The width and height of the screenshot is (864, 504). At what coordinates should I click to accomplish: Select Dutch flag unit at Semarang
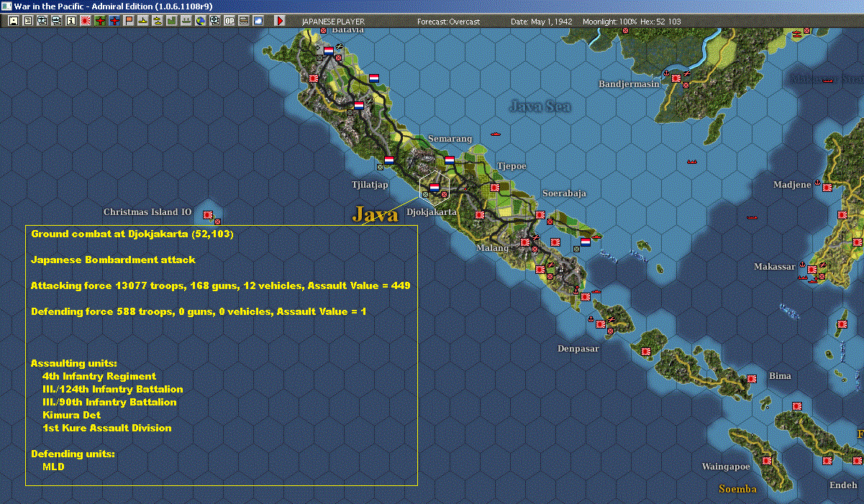click(450, 160)
